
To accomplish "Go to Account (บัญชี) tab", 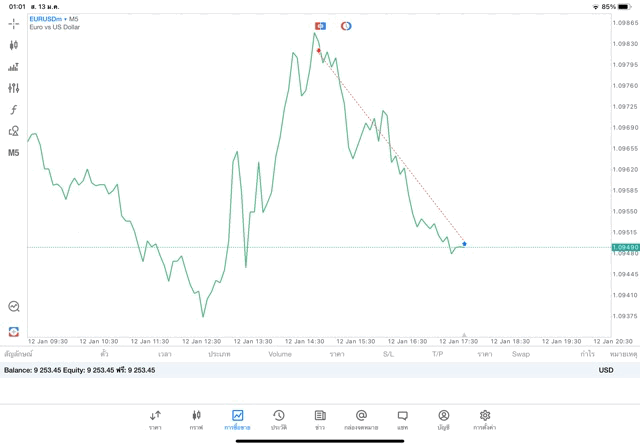I will point(443,419).
